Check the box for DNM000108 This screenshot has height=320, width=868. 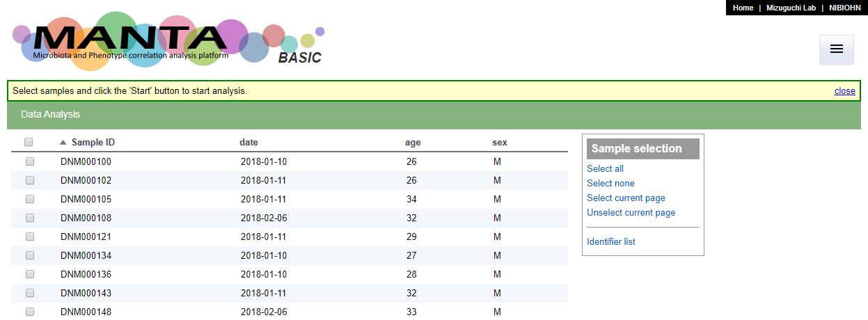click(30, 218)
